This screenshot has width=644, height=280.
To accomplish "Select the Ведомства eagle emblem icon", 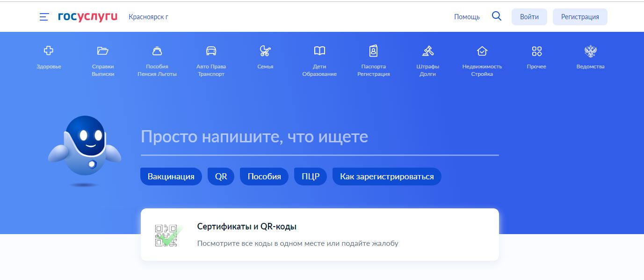I will pyautogui.click(x=590, y=51).
